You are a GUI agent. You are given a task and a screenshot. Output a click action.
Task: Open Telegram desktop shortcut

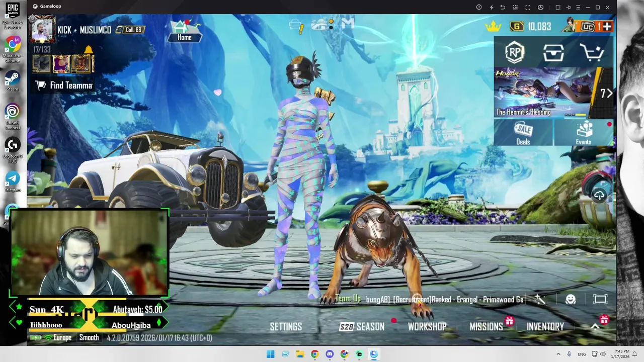pyautogui.click(x=13, y=182)
